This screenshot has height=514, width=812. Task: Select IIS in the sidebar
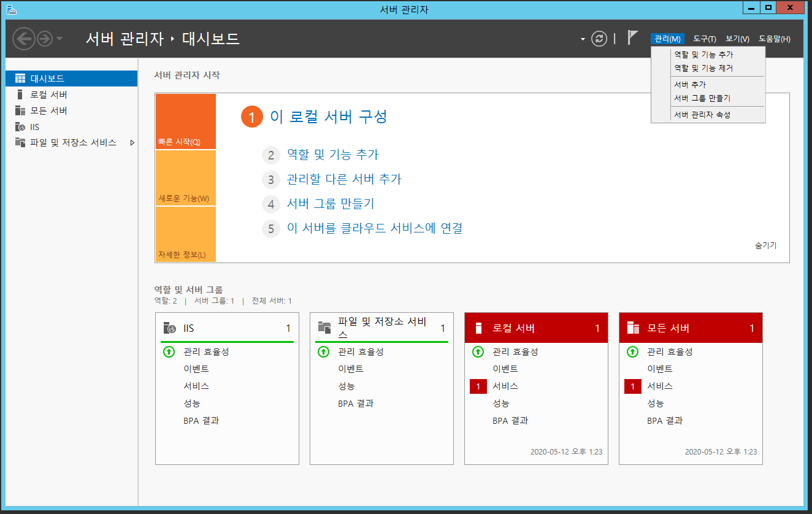click(x=71, y=126)
